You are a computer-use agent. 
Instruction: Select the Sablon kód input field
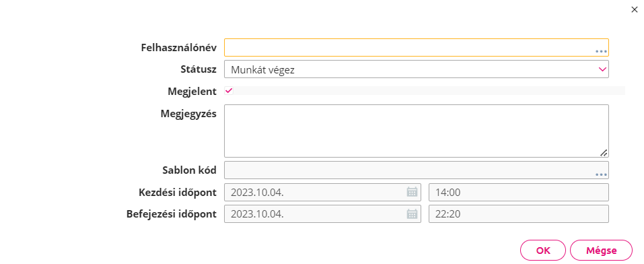point(416,170)
